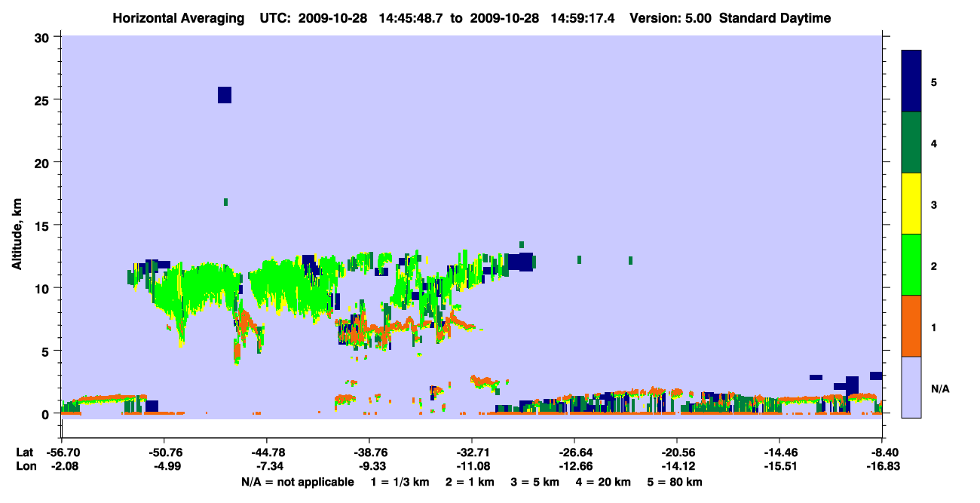This screenshot has width=980, height=503.
Task: Click the orange colorbar segment labeled 1
Action: [x=911, y=326]
